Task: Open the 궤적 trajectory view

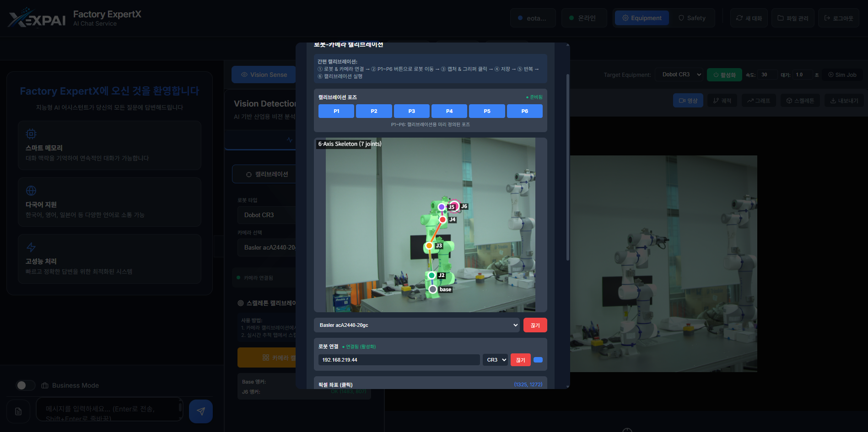Action: (x=722, y=100)
